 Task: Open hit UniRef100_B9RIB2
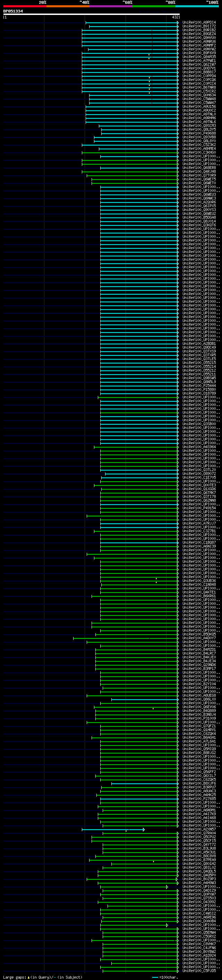[199, 30]
